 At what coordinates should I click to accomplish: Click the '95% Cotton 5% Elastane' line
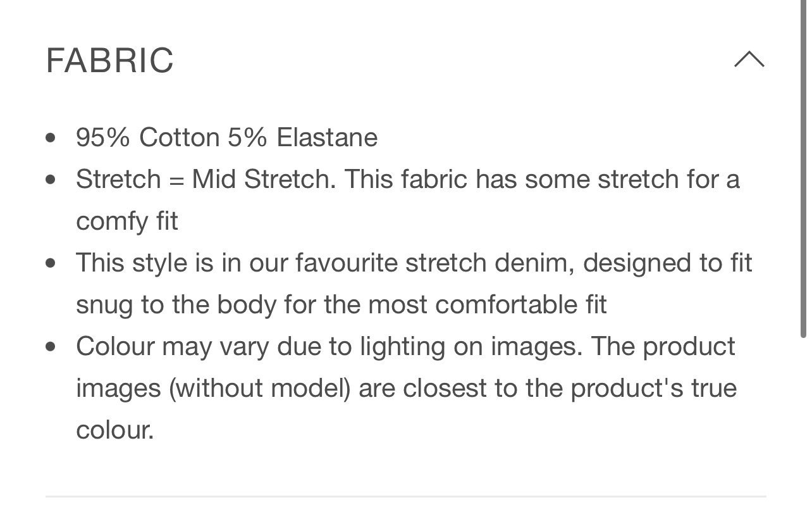(226, 137)
